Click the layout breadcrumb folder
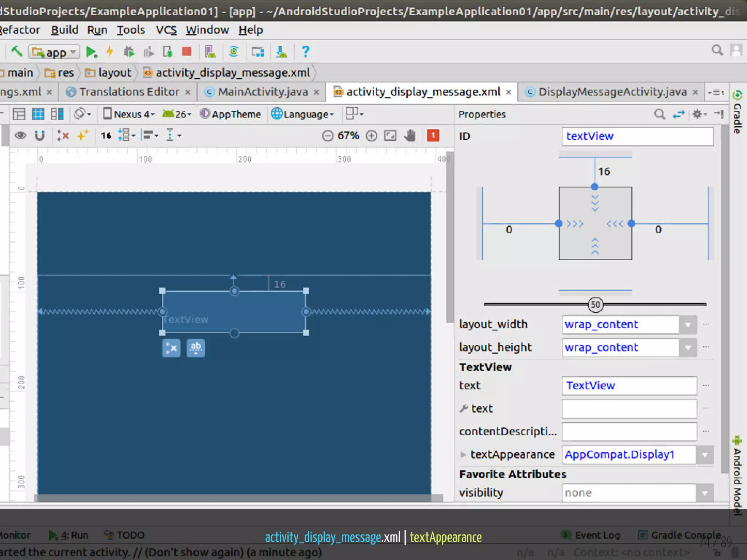This screenshot has width=747, height=560. pyautogui.click(x=108, y=73)
